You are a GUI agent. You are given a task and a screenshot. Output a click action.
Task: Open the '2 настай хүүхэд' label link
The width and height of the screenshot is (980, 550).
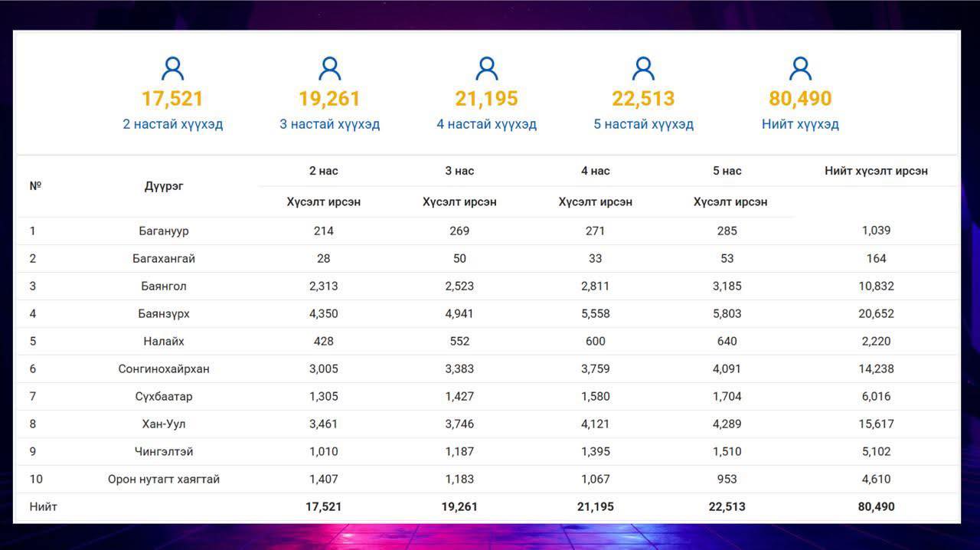[x=173, y=124]
